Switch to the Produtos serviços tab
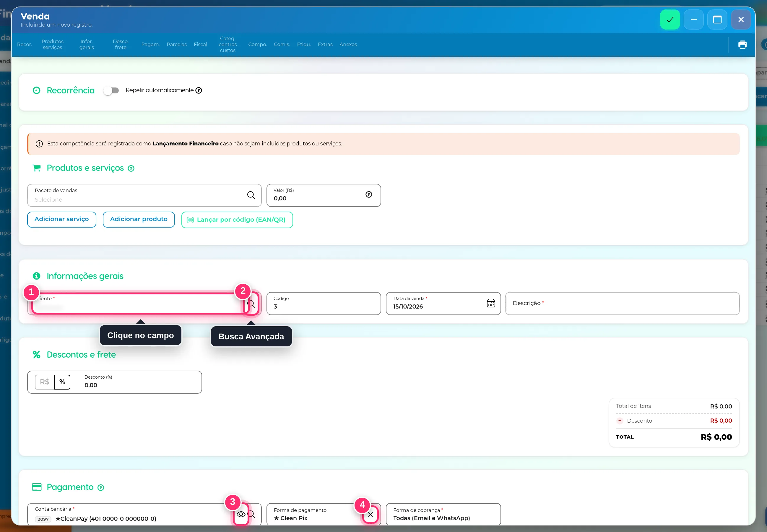 tap(52, 44)
